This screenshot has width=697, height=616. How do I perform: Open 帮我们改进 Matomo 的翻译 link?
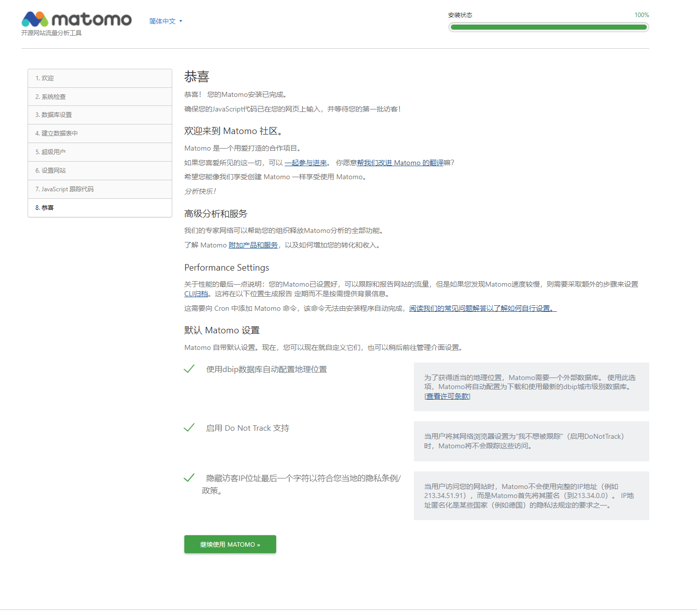[x=400, y=163]
